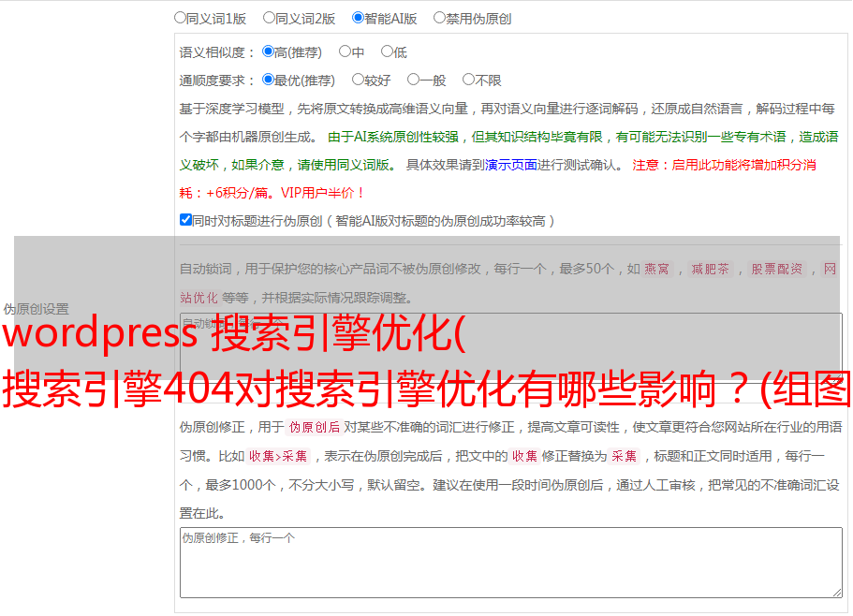Choose 最优(推荐) for 通顺度要求
The height and width of the screenshot is (616, 853).
tap(268, 80)
